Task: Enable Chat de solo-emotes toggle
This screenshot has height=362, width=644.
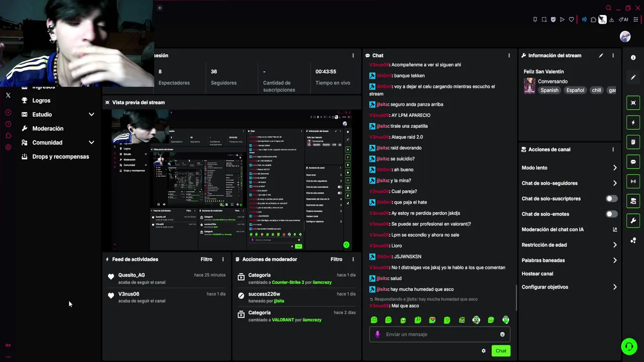Action: [x=611, y=214]
